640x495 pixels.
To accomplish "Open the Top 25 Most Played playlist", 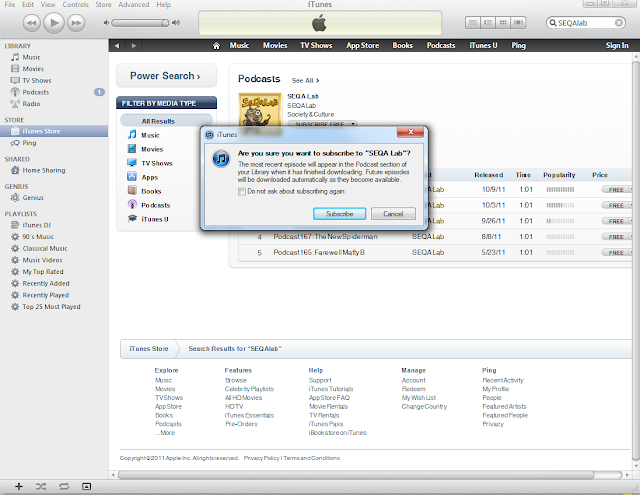I will pos(51,306).
